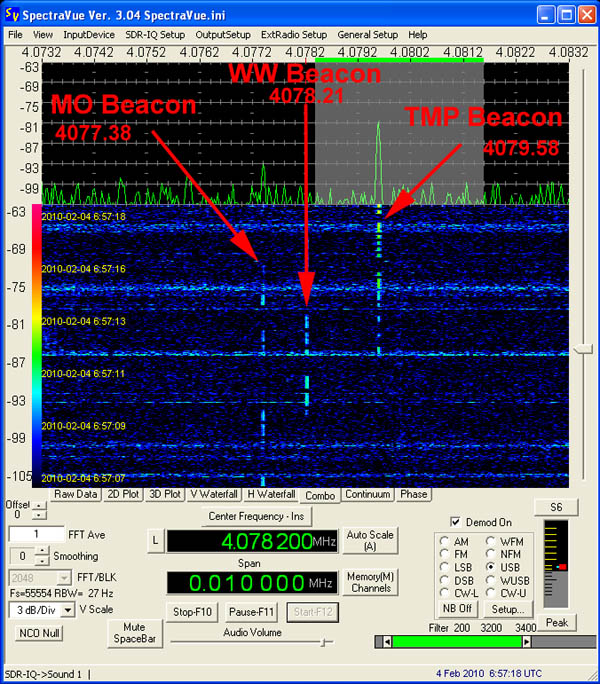Open the File menu
Screen dimensions: 600x684
tap(15, 34)
